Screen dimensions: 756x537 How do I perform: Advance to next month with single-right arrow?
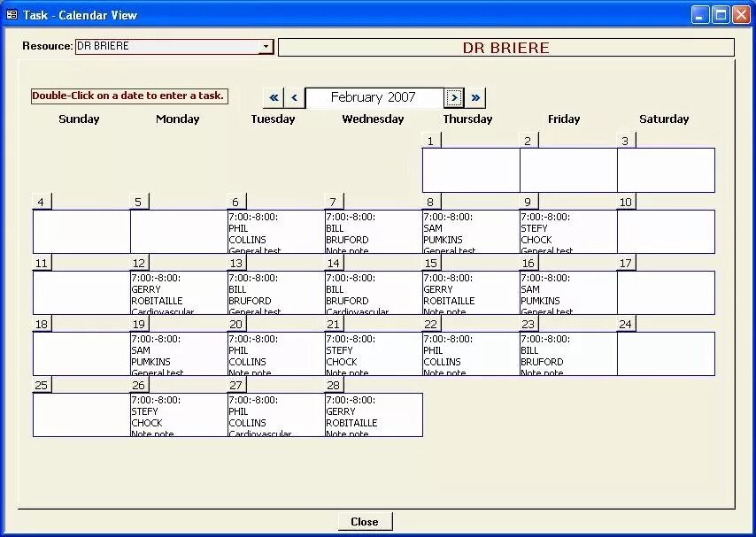coord(454,98)
